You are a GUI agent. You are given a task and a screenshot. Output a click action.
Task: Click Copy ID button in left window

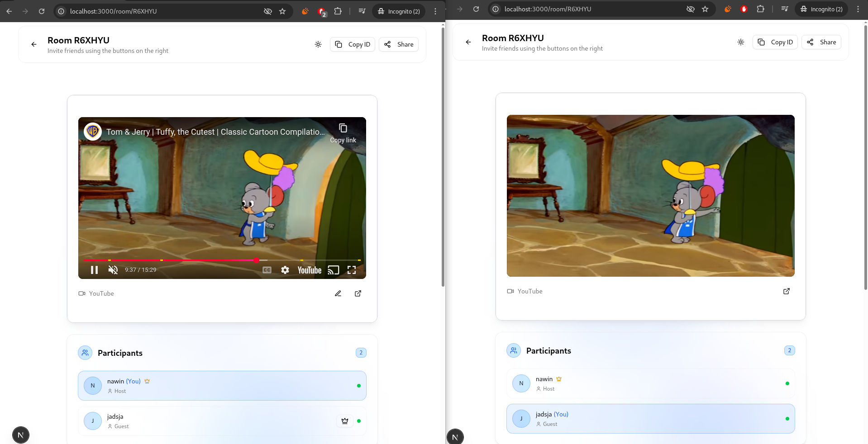[x=353, y=44]
